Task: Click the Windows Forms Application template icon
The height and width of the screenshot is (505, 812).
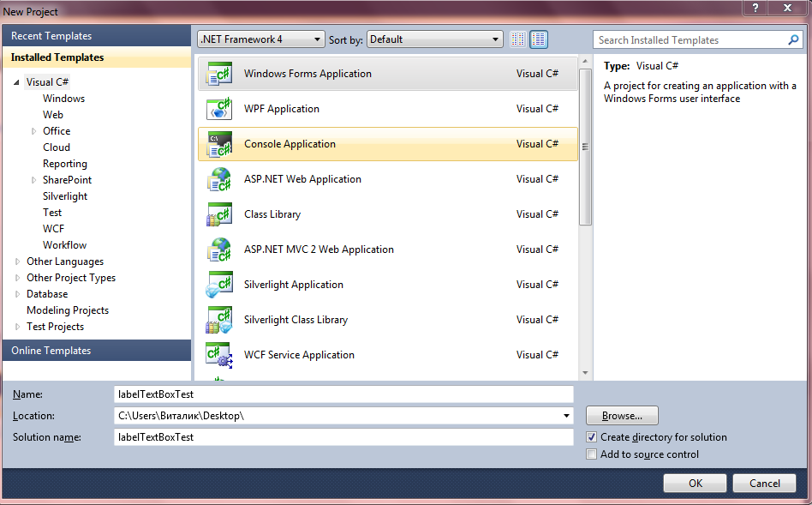Action: point(219,74)
